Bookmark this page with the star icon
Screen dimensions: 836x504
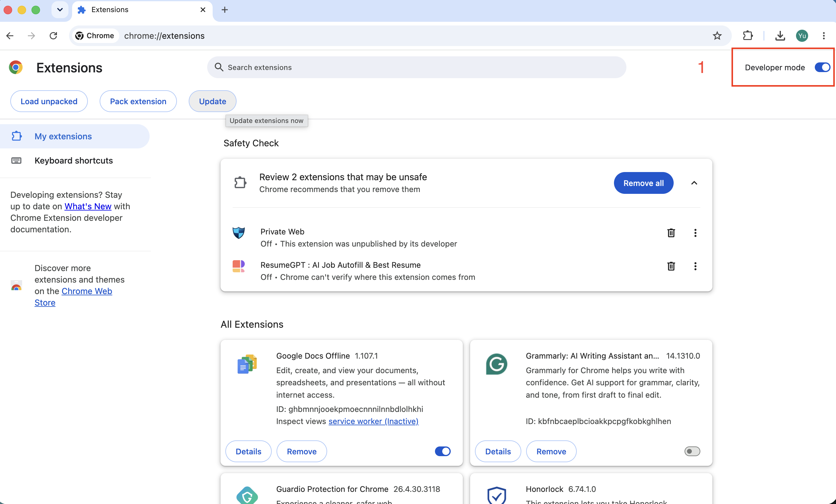[717, 36]
